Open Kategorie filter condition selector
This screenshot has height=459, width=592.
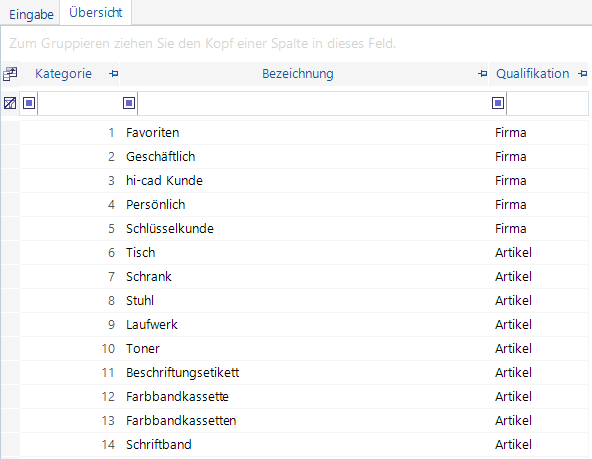(x=29, y=103)
